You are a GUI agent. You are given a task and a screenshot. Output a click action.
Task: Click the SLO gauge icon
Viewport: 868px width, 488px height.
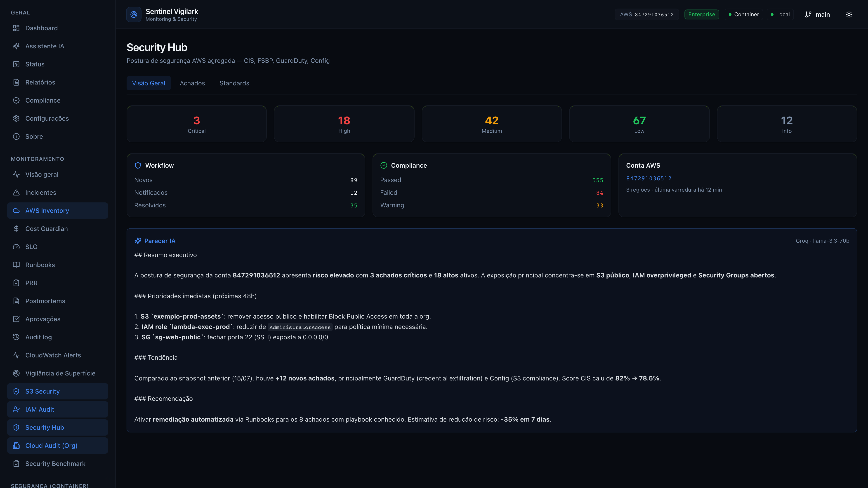pyautogui.click(x=16, y=247)
